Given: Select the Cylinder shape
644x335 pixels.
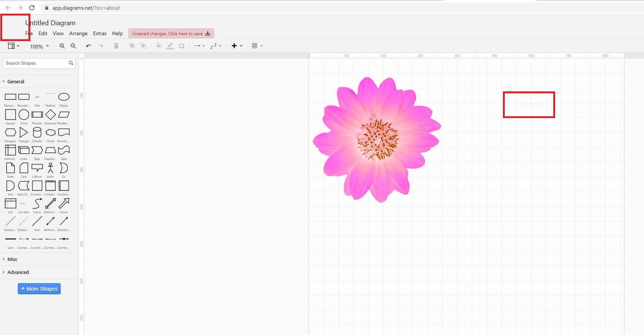Looking at the screenshot, I should coord(37,132).
